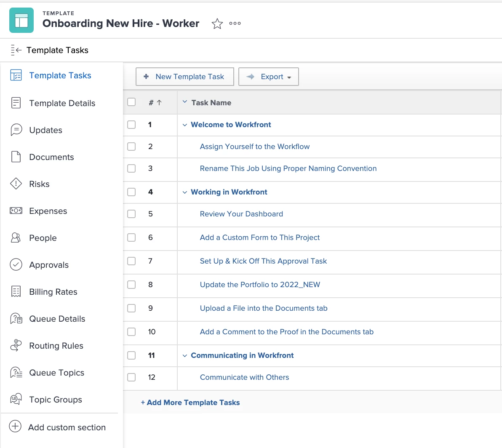Viewport: 502px width, 448px height.
Task: Click the Updates speech bubble icon
Action: 16,130
